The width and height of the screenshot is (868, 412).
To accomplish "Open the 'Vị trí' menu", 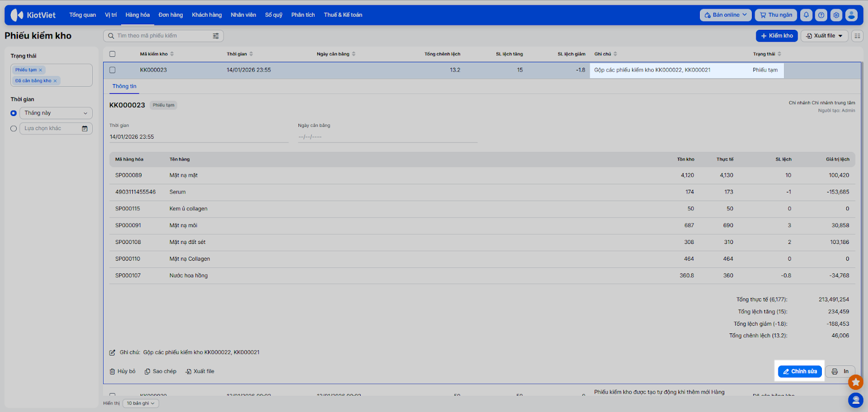I will pyautogui.click(x=111, y=15).
